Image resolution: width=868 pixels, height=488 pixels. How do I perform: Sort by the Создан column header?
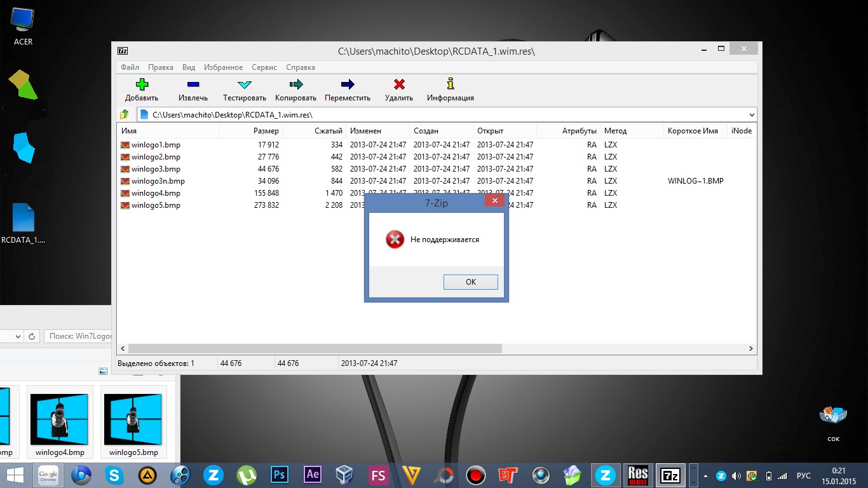441,131
